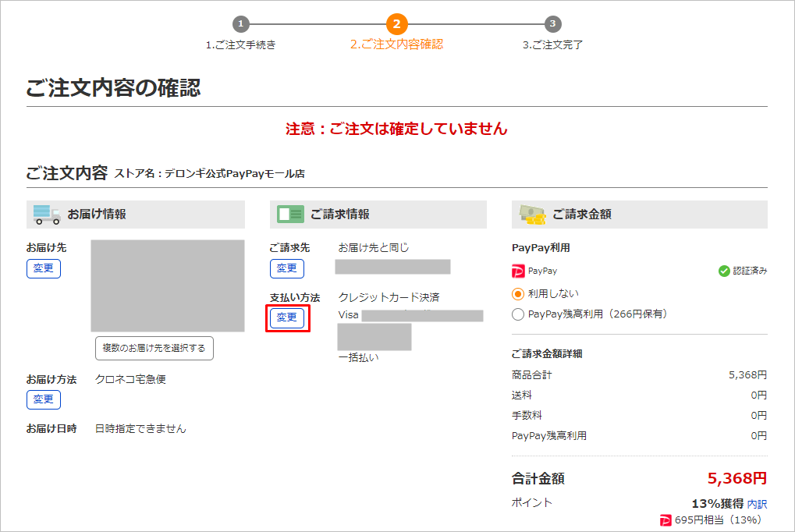
Task: Click the red PayPay logo icon
Action: click(x=518, y=271)
